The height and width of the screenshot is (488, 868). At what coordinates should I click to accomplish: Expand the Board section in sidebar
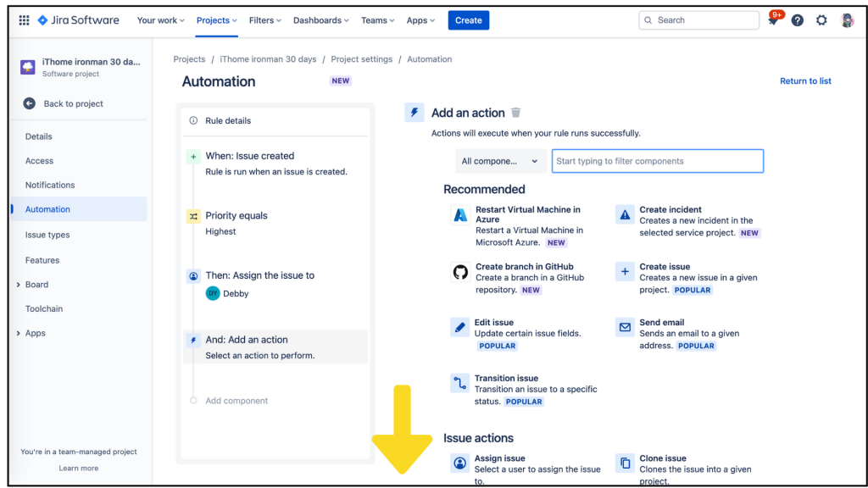pyautogui.click(x=19, y=285)
